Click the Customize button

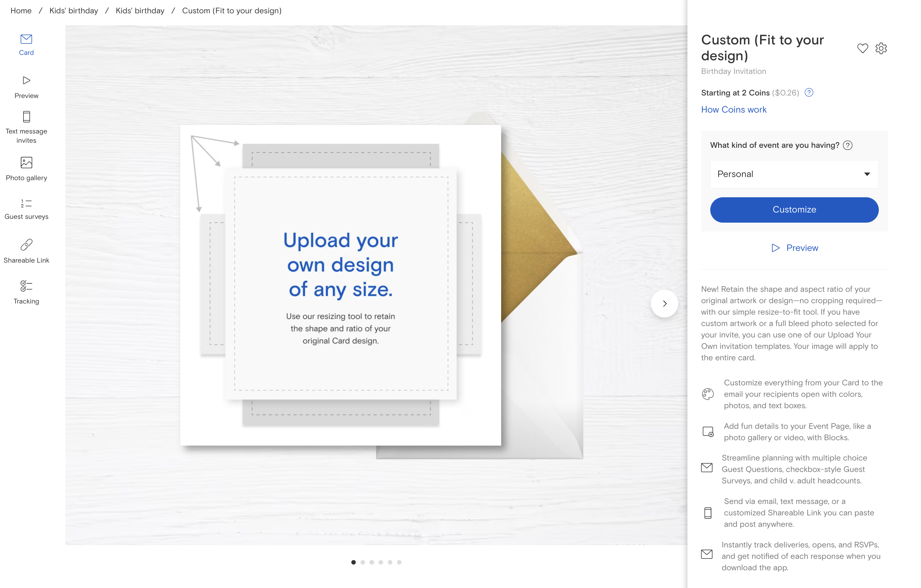(x=794, y=210)
